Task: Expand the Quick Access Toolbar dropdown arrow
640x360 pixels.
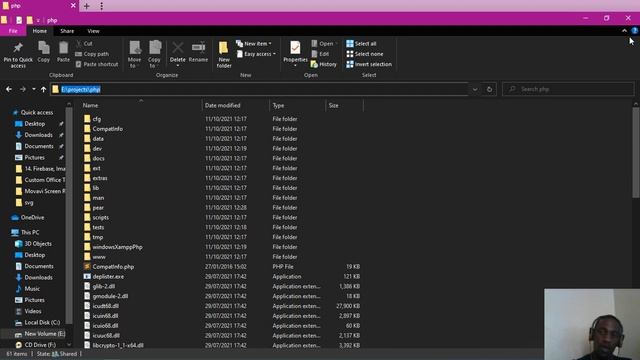Action: (38, 20)
